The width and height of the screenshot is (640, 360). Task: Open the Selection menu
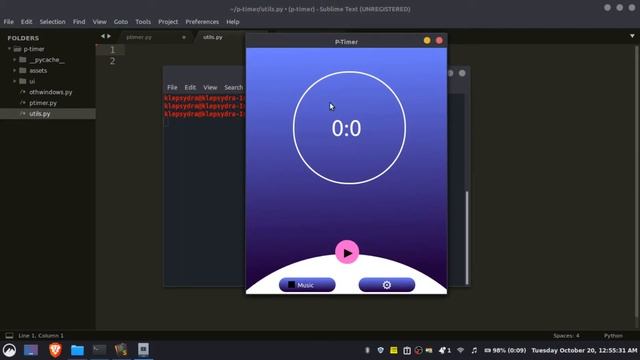[52, 22]
